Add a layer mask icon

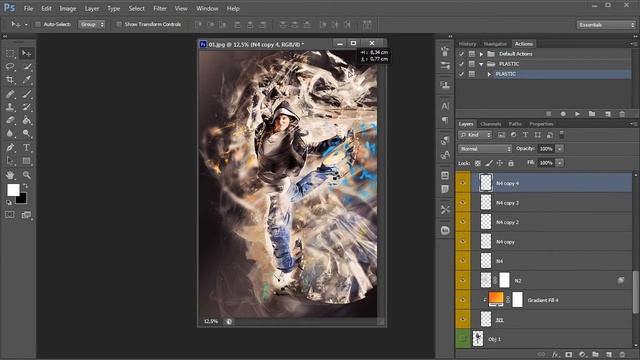point(569,355)
